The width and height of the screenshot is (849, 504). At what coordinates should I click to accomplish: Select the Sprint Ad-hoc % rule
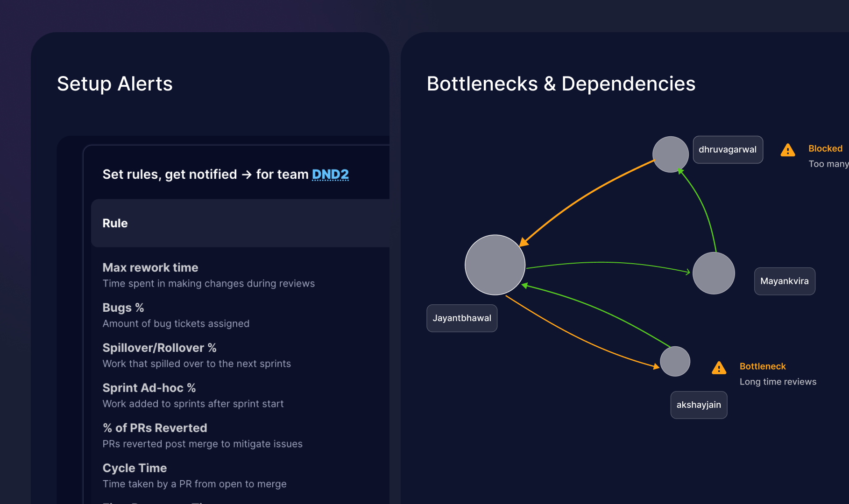pyautogui.click(x=149, y=388)
